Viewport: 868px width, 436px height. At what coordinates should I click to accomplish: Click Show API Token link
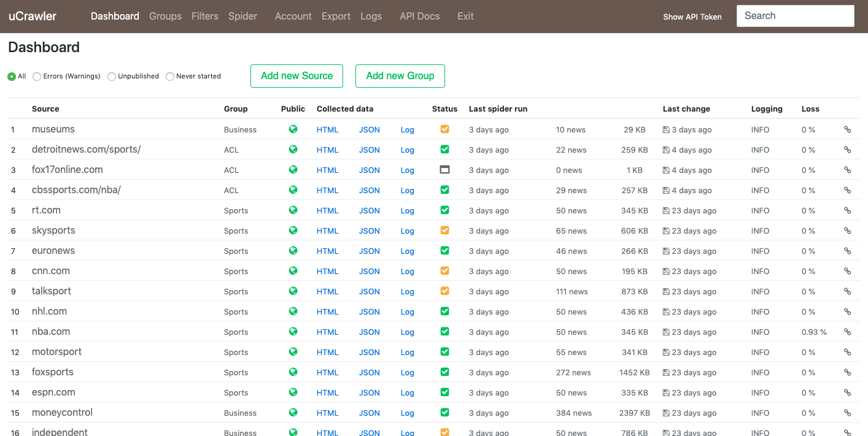click(x=692, y=17)
